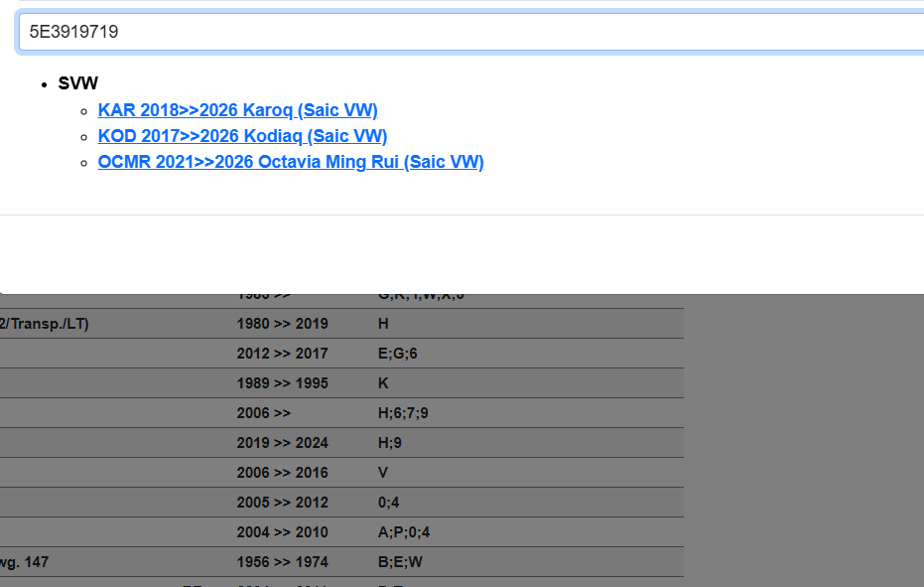This screenshot has height=587, width=924.
Task: Select the SVW group heading
Action: point(77,83)
